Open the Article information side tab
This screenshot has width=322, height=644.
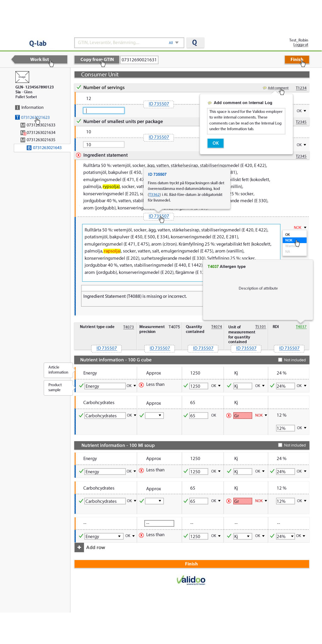tap(58, 370)
